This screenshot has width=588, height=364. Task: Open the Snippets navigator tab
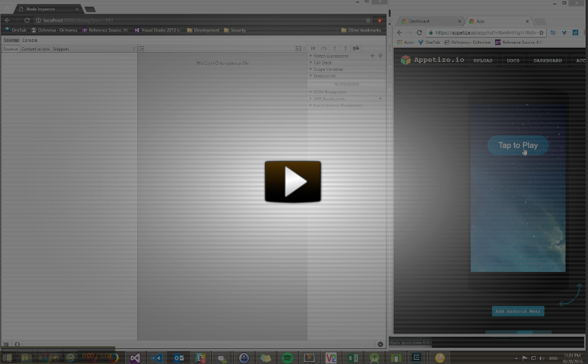coord(61,49)
